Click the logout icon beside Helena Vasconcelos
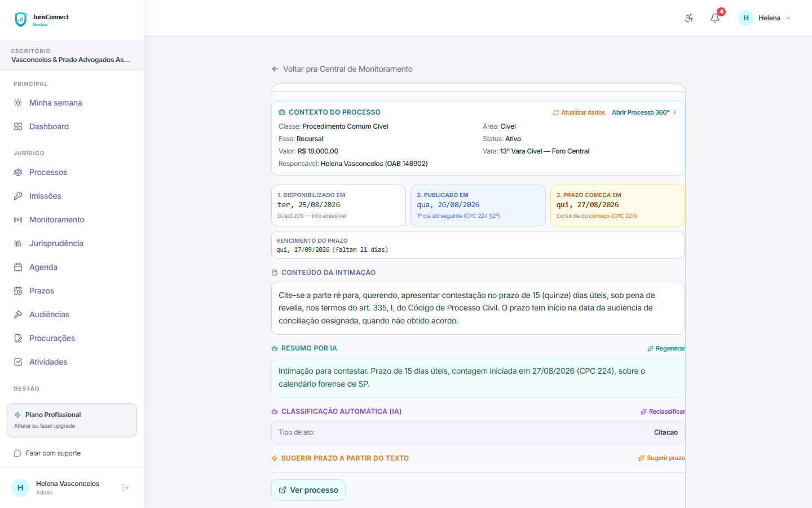The width and height of the screenshot is (812, 508). click(x=125, y=488)
